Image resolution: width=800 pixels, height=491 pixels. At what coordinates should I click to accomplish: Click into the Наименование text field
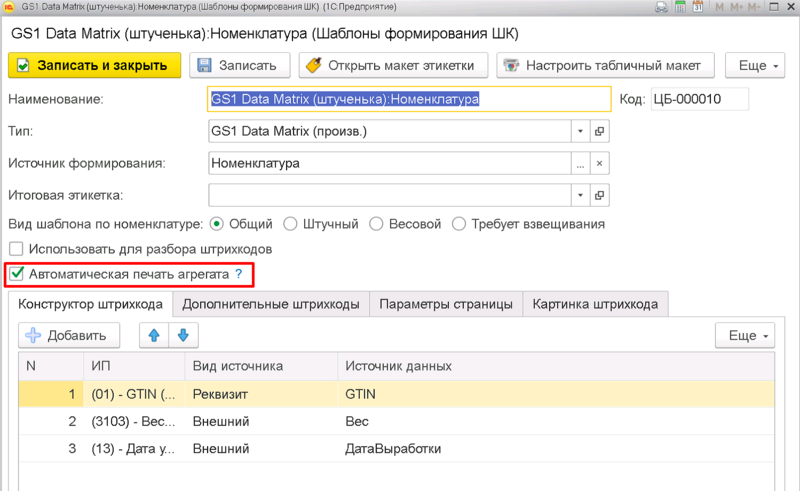pos(409,99)
